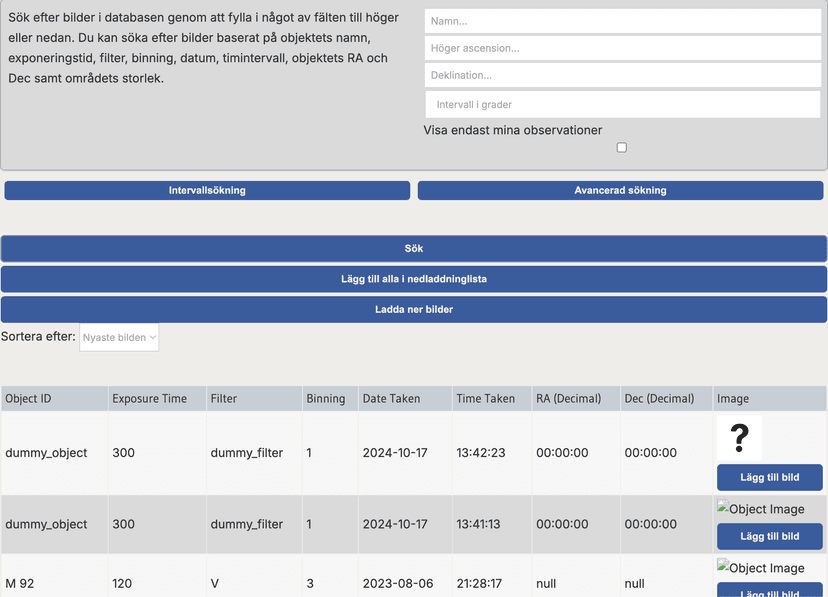Viewport: 828px width, 597px height.
Task: Click the 'Date Taken' column header
Action: pyautogui.click(x=391, y=398)
